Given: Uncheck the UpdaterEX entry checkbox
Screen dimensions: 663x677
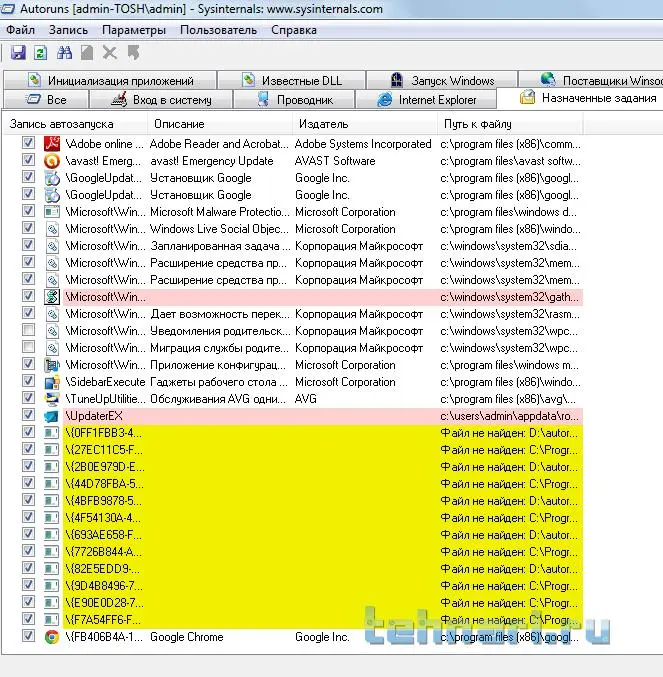Looking at the screenshot, I should (x=28, y=415).
